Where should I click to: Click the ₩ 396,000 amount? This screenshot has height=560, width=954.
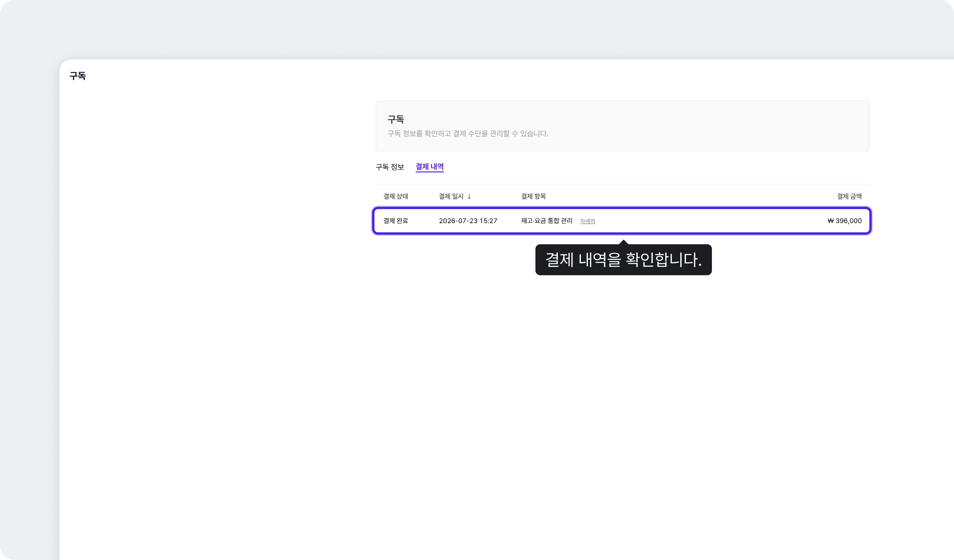pyautogui.click(x=844, y=221)
